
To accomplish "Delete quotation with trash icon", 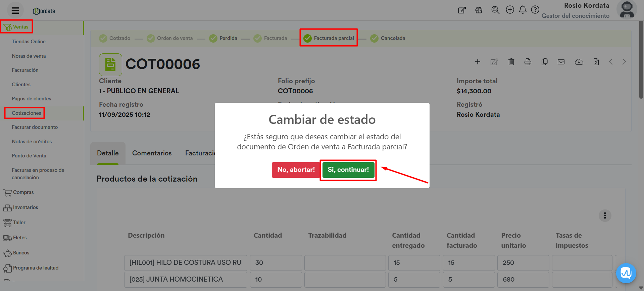I will (x=511, y=62).
